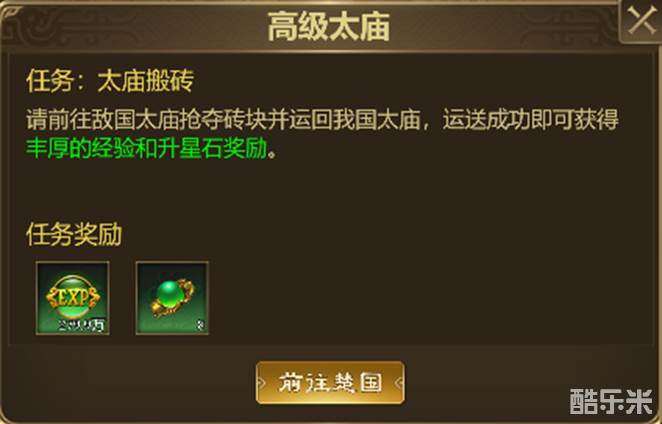This screenshot has height=424, width=662.
Task: Click the green 丰厚的经验和升星石奖励 text
Action: (x=147, y=148)
